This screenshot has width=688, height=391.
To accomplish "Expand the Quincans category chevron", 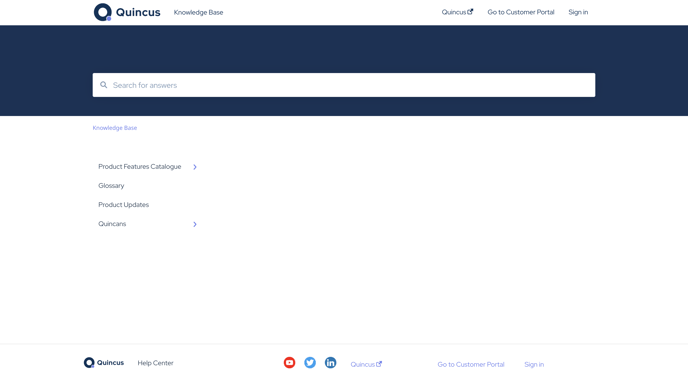I will 195,224.
